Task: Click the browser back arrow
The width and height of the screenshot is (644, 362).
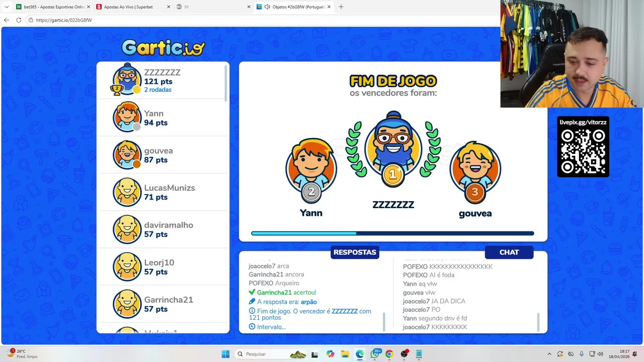Action: [7, 20]
